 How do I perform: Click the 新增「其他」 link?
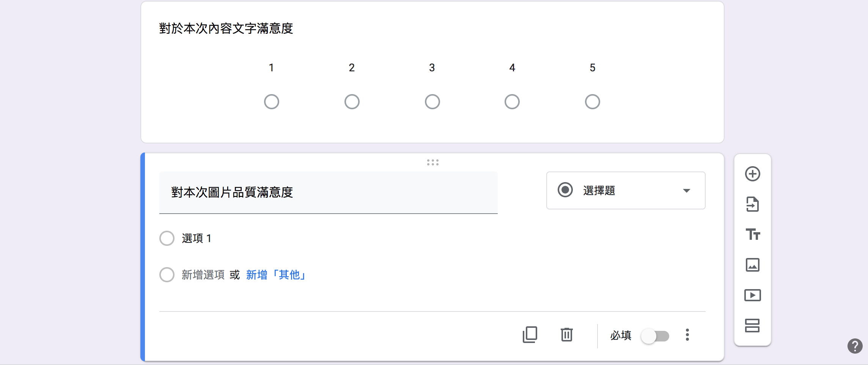[x=276, y=275]
